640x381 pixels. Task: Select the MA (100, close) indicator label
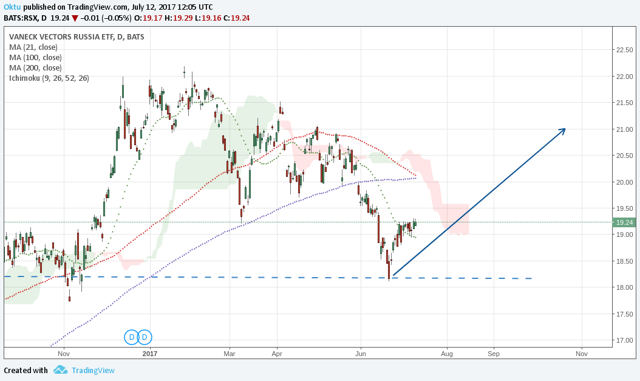[x=36, y=57]
